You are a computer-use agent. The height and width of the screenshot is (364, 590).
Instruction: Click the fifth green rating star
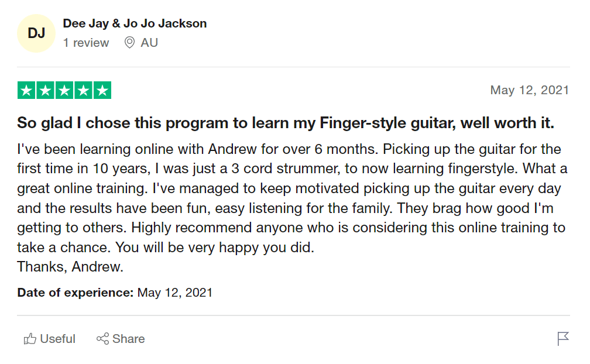[x=102, y=91]
